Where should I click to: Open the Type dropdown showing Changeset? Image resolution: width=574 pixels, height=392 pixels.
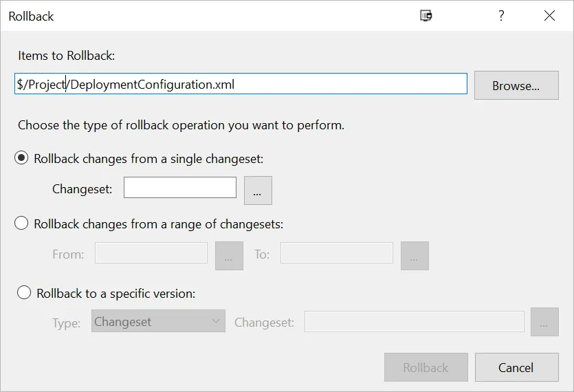[x=157, y=321]
